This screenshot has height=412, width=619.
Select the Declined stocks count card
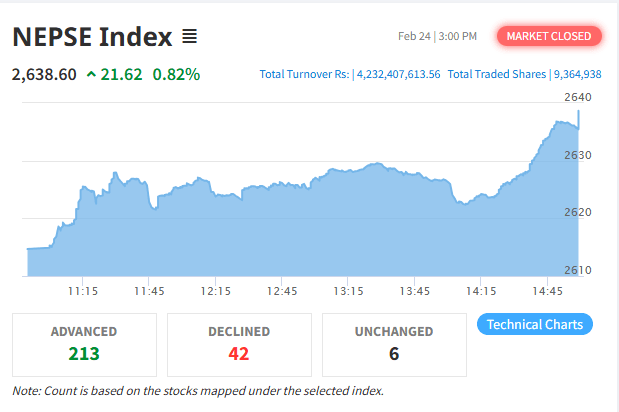point(238,341)
